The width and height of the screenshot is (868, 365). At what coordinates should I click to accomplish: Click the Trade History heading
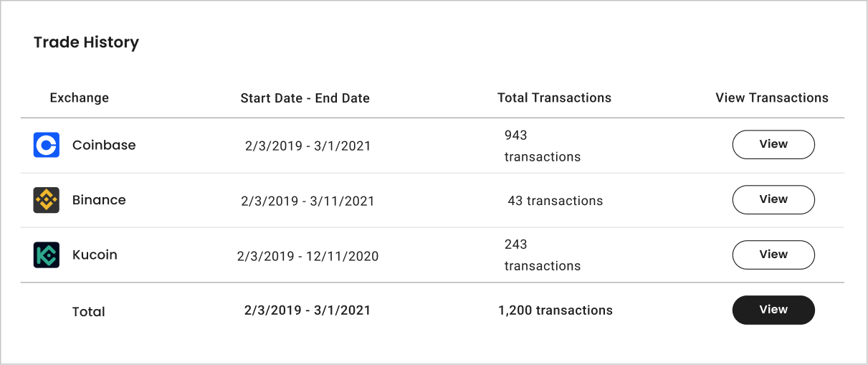tap(86, 42)
